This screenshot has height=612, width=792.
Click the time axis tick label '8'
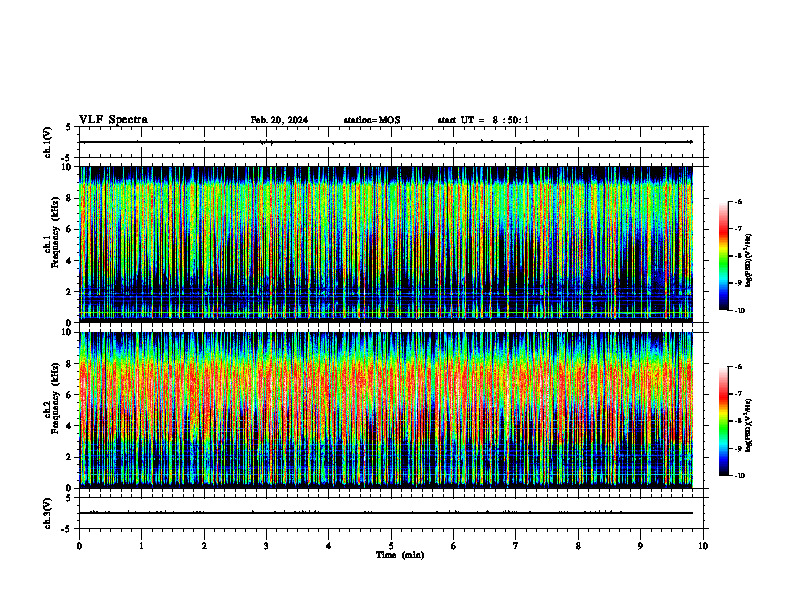point(578,546)
